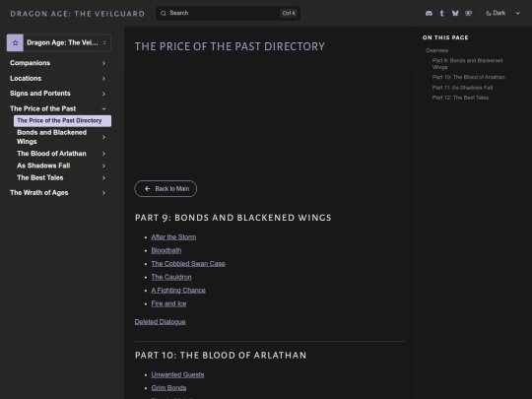Open Signs and Portents in sidebar

[x=40, y=94]
